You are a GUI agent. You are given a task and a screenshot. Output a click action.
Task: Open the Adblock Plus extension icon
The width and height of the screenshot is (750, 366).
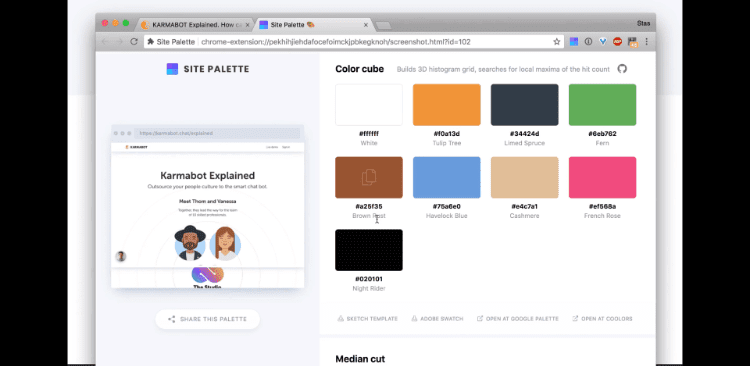(618, 42)
